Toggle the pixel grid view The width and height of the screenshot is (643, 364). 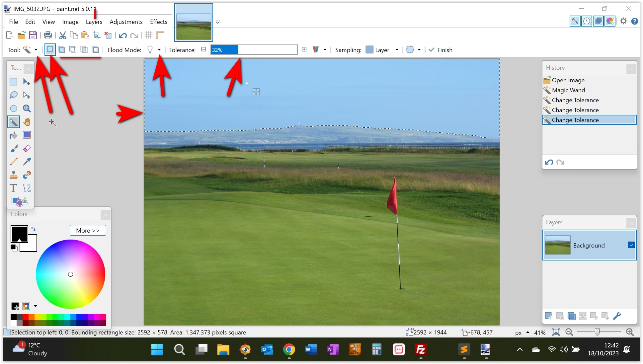(x=149, y=35)
